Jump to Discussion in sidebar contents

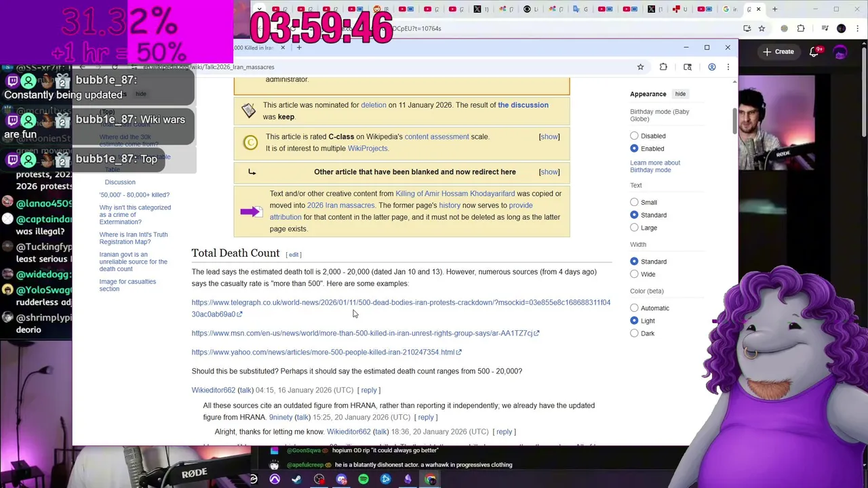(x=120, y=182)
